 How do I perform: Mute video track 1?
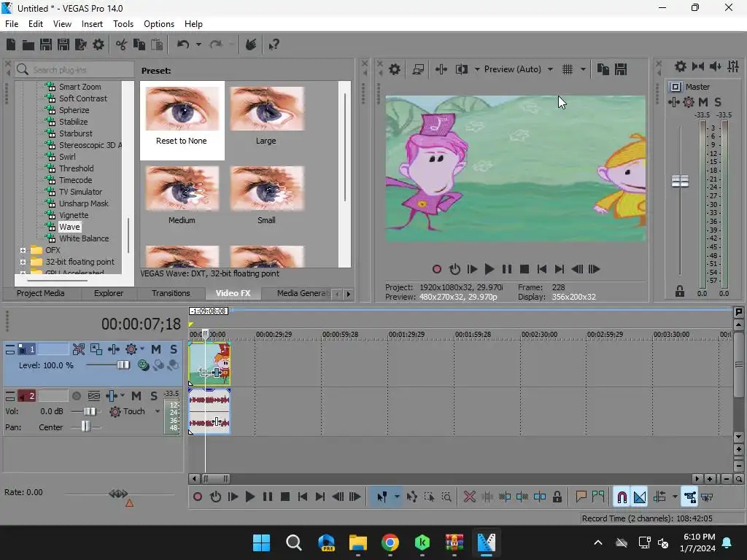click(x=156, y=349)
